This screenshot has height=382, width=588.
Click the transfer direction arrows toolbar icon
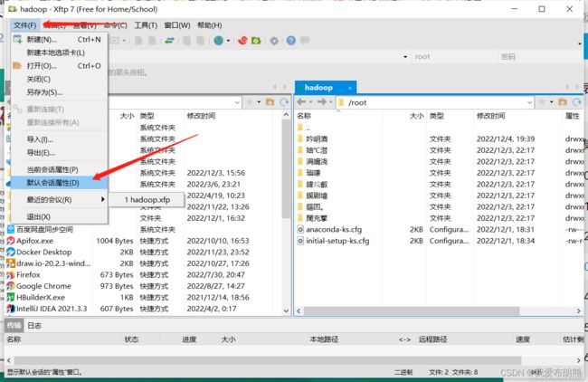[x=169, y=40]
